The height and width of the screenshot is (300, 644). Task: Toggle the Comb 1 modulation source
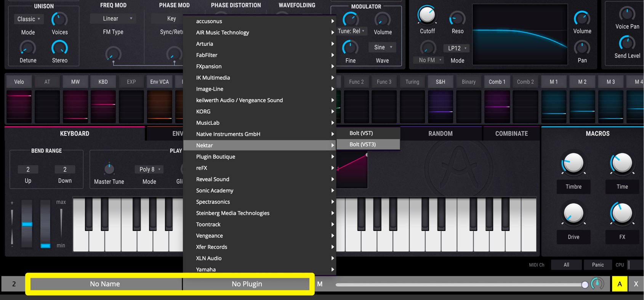pyautogui.click(x=497, y=82)
